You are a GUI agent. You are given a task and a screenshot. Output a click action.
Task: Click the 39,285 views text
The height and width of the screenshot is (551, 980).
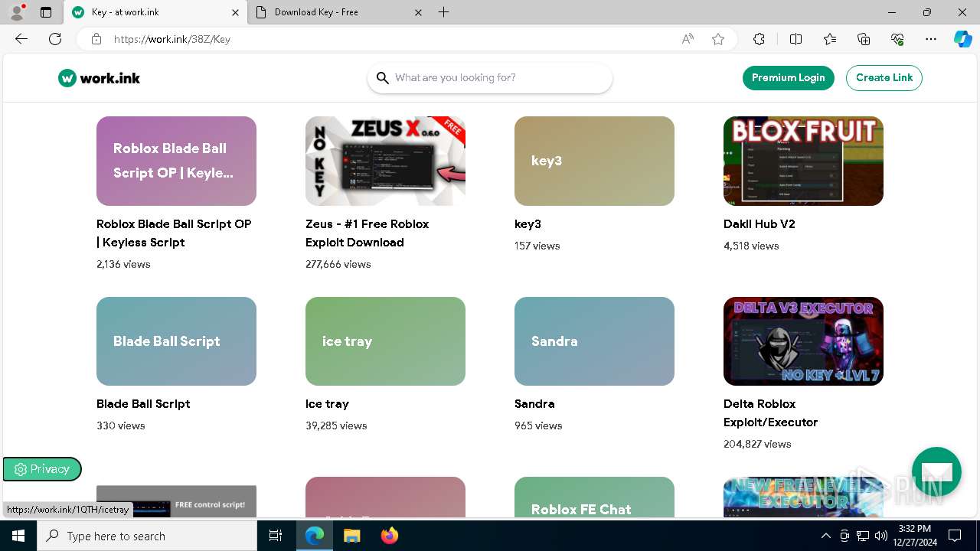336,425
